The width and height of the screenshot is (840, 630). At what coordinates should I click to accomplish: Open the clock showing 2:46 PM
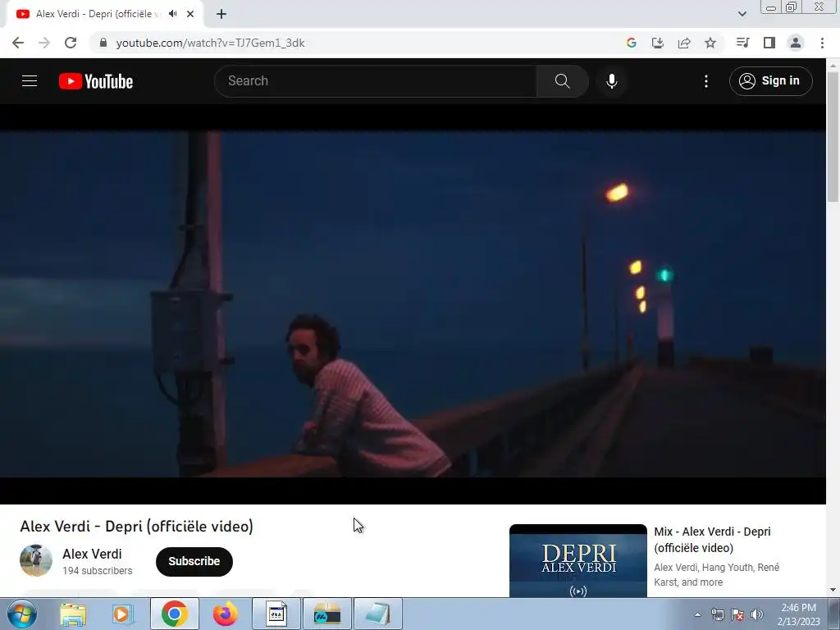[798, 614]
